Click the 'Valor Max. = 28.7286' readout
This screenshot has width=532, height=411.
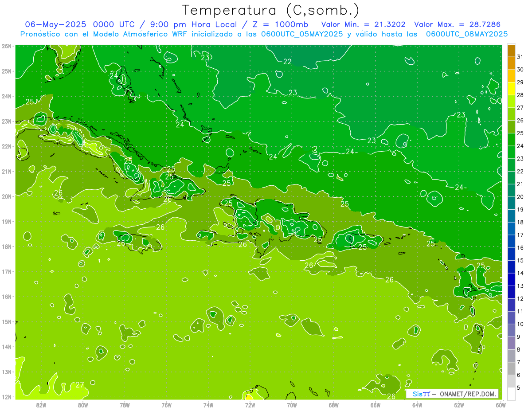(x=457, y=24)
